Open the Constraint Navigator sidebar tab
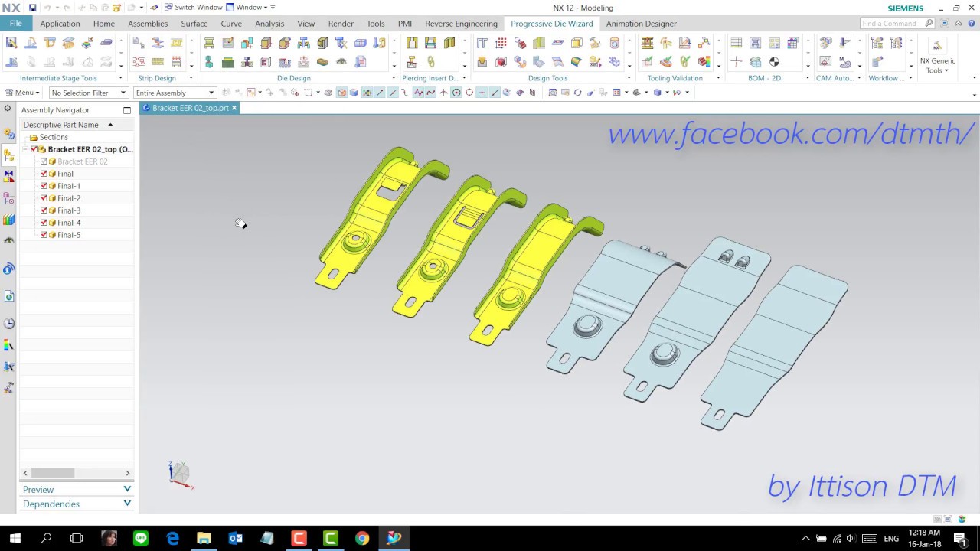Image resolution: width=980 pixels, height=551 pixels. (x=8, y=176)
